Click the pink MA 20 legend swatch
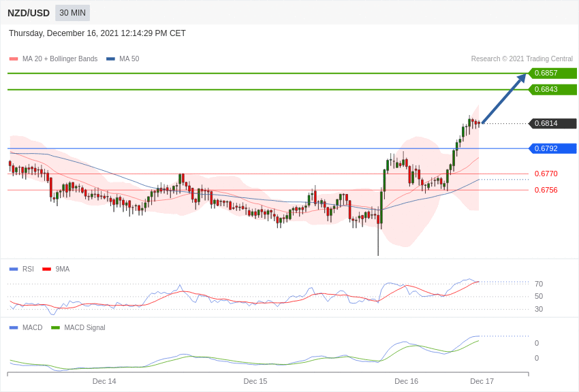579x392 pixels. (14, 59)
